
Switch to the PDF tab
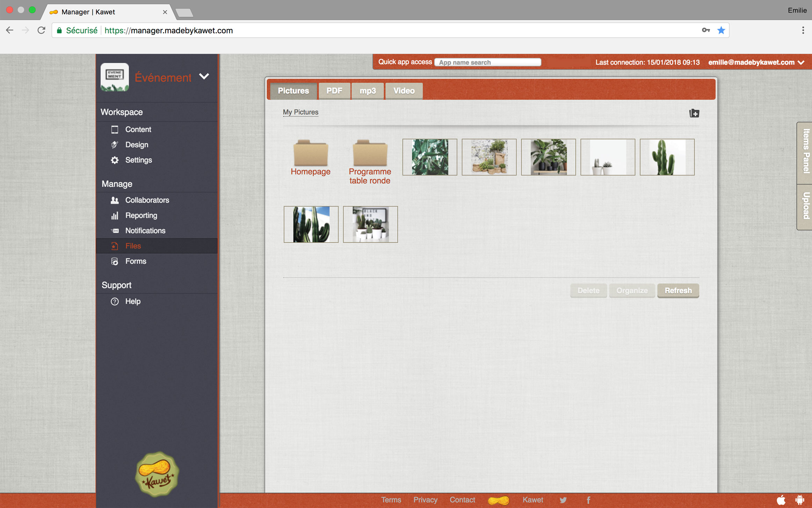334,91
